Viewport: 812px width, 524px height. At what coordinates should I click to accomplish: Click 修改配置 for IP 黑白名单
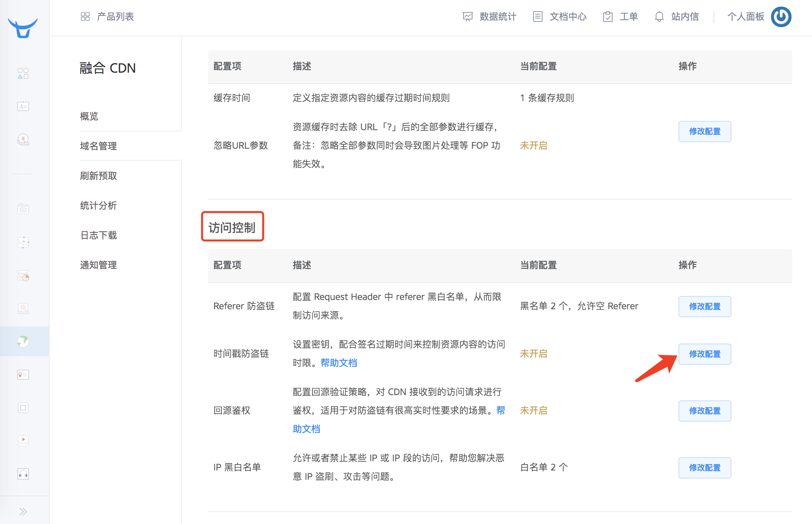(x=705, y=468)
